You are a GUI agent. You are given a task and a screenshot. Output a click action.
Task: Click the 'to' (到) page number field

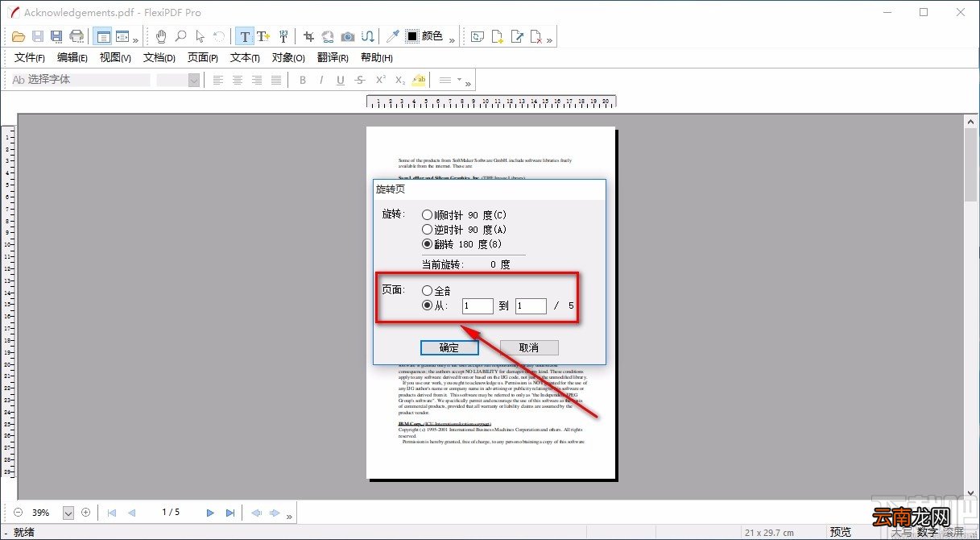531,306
